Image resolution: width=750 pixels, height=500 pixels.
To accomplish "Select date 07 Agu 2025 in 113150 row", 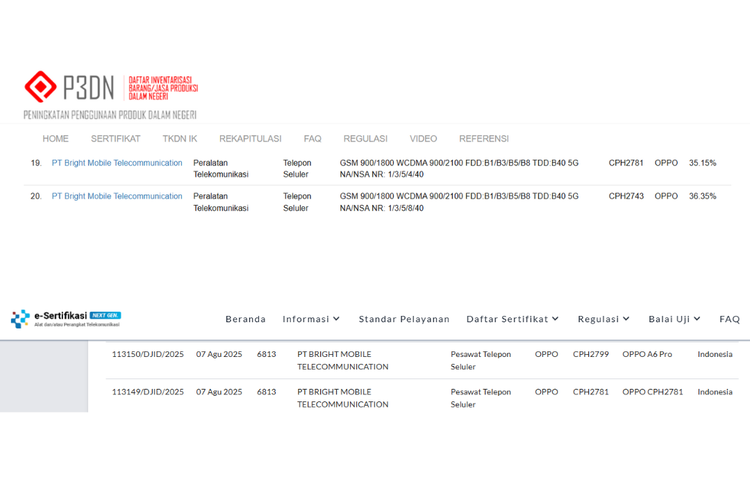I will (x=219, y=354).
